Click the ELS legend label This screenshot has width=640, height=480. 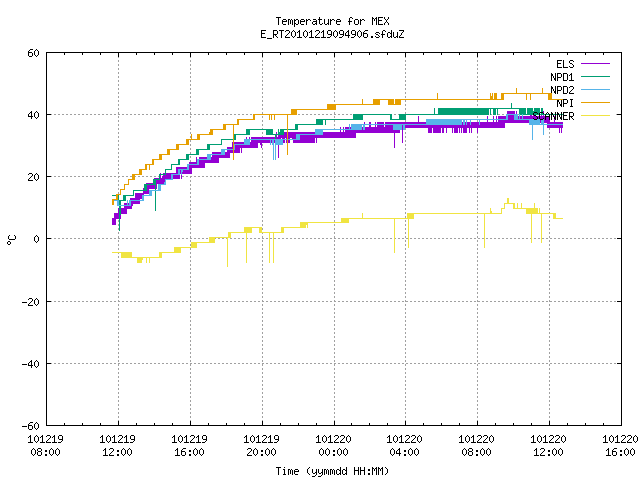pos(565,64)
